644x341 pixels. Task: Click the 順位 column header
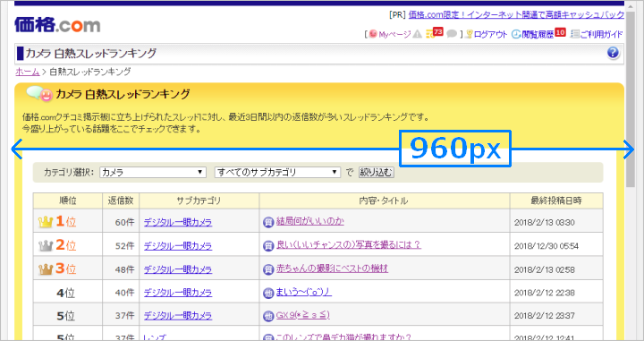(x=68, y=200)
